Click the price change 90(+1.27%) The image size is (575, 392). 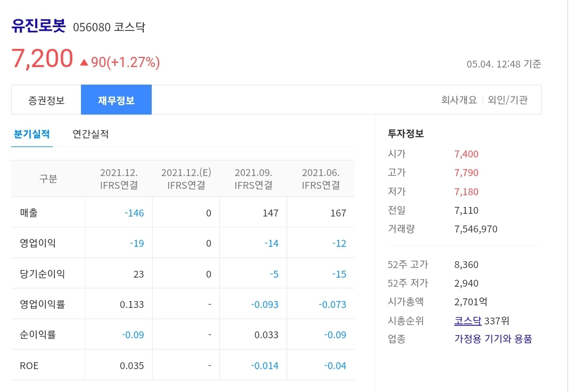click(x=126, y=62)
